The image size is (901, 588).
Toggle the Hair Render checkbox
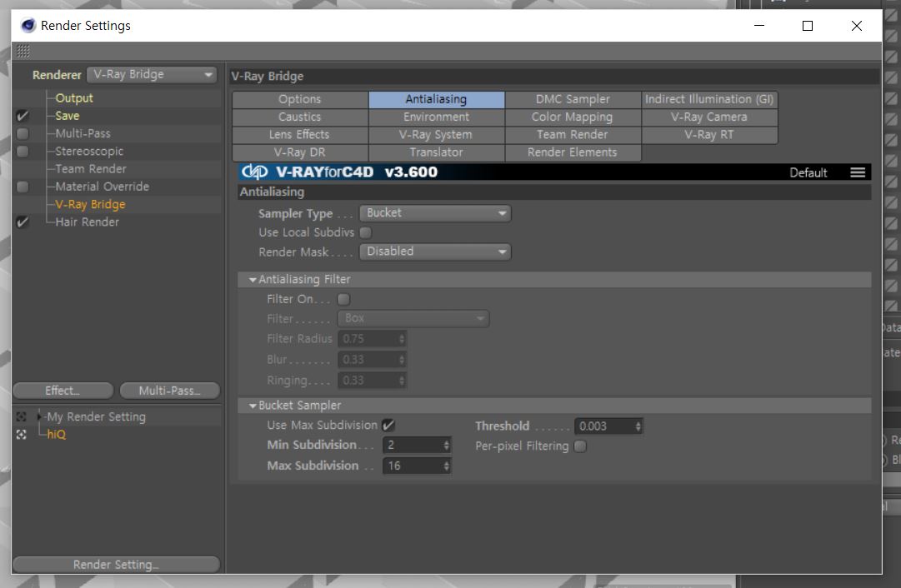tap(23, 222)
